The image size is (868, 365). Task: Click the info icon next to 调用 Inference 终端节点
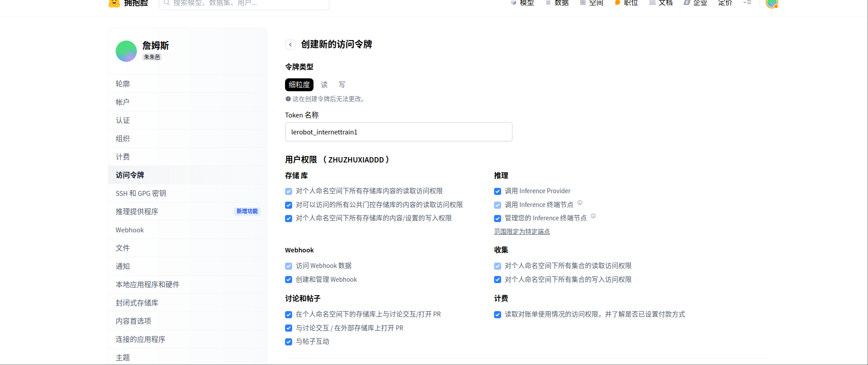[x=580, y=203]
